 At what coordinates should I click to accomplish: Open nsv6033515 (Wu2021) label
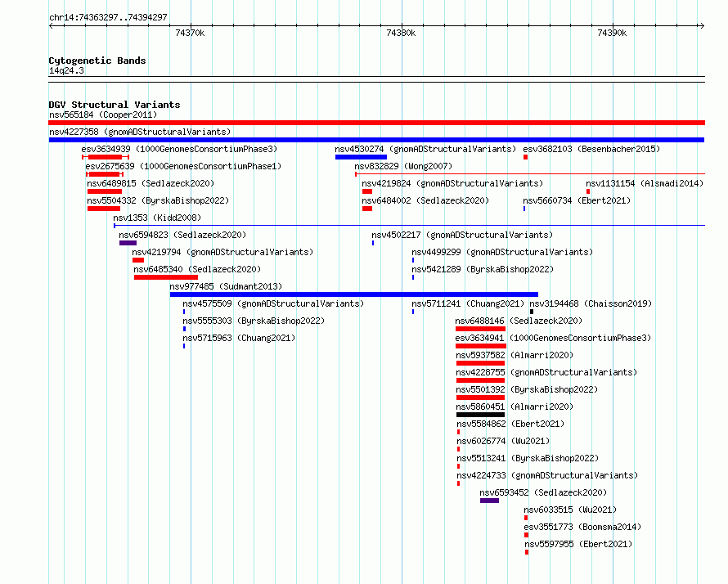571,510
